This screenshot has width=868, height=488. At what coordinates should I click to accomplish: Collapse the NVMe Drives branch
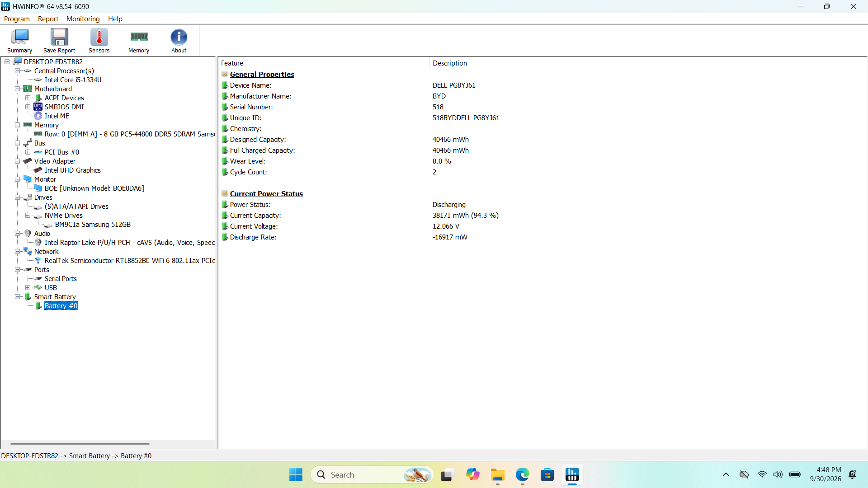tap(28, 216)
